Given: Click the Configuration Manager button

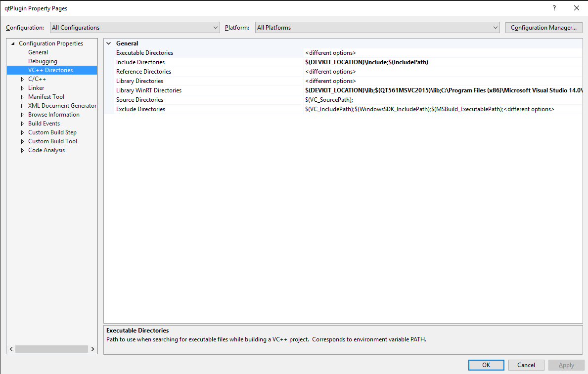Looking at the screenshot, I should (543, 28).
